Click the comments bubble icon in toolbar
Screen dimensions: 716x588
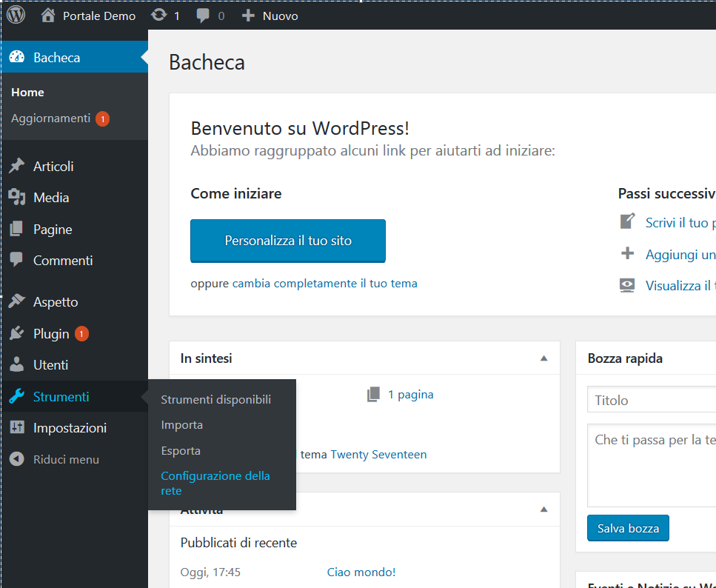(203, 16)
